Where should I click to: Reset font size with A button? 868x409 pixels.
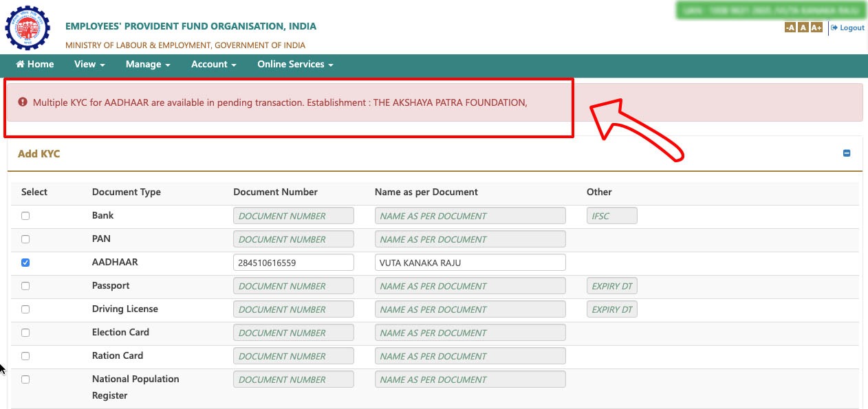(803, 27)
